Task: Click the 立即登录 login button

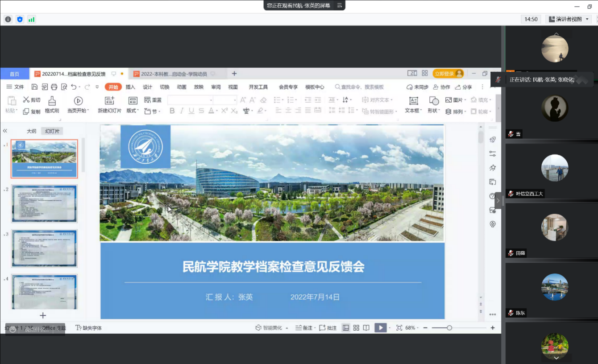Action: [448, 74]
